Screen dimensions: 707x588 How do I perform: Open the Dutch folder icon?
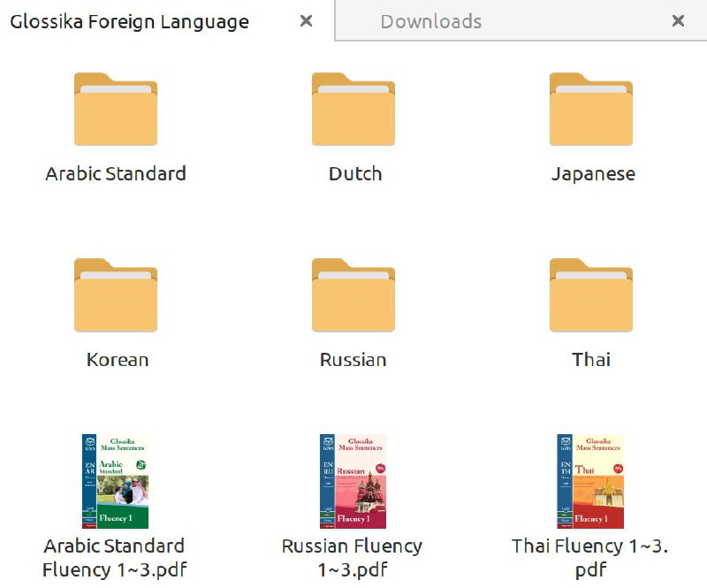pos(353,110)
